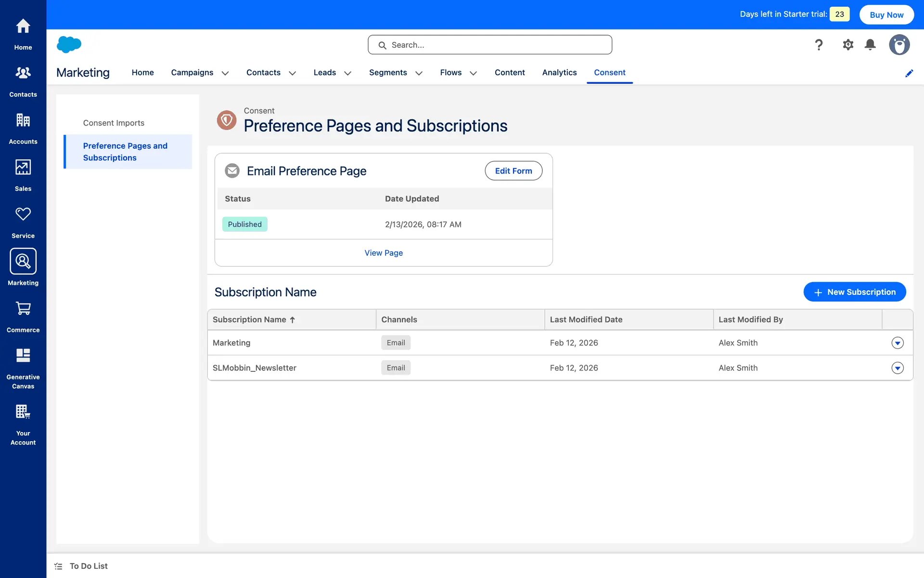Switch to the Analytics tab
The image size is (924, 578).
tap(559, 72)
